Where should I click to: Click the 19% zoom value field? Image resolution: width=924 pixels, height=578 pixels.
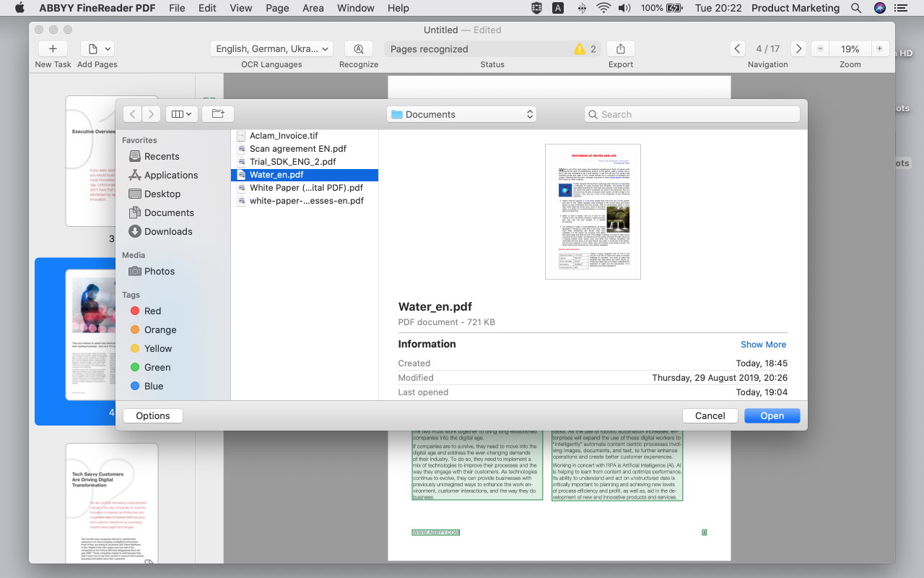850,48
